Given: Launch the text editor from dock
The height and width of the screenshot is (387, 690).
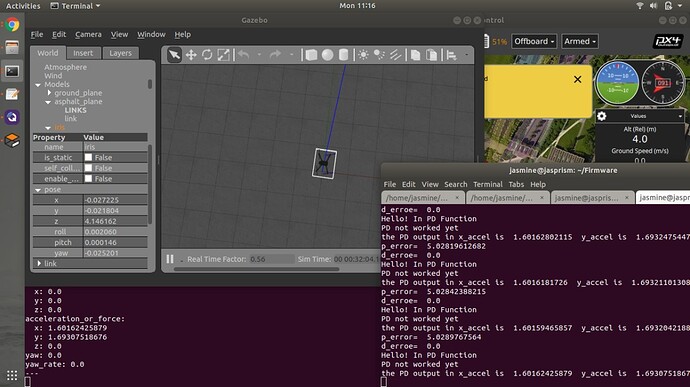Looking at the screenshot, I should coord(12,94).
